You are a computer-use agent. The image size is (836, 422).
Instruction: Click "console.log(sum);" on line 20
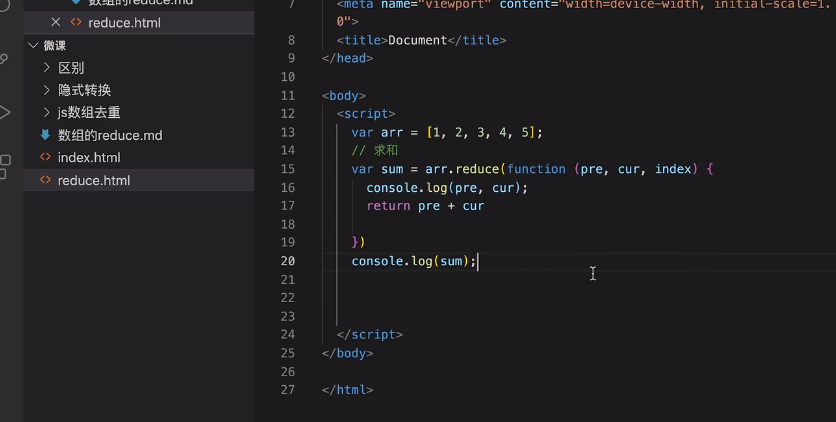point(414,261)
